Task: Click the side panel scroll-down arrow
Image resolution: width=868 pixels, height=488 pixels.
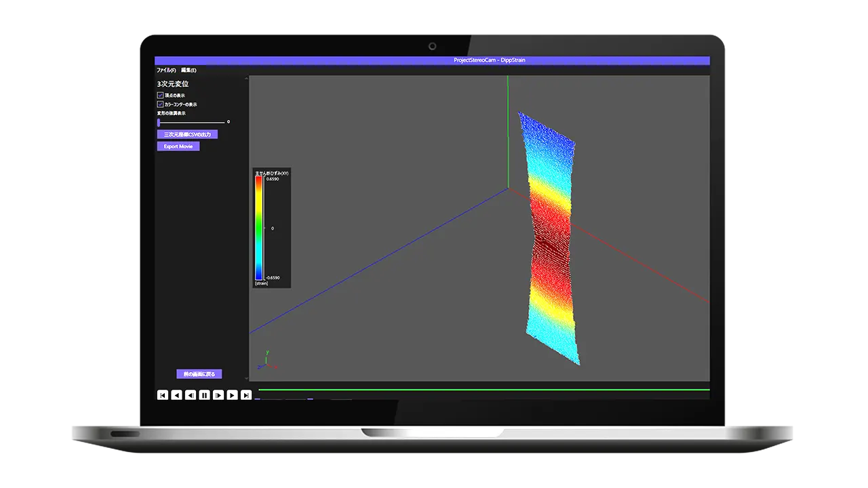Action: click(x=247, y=380)
